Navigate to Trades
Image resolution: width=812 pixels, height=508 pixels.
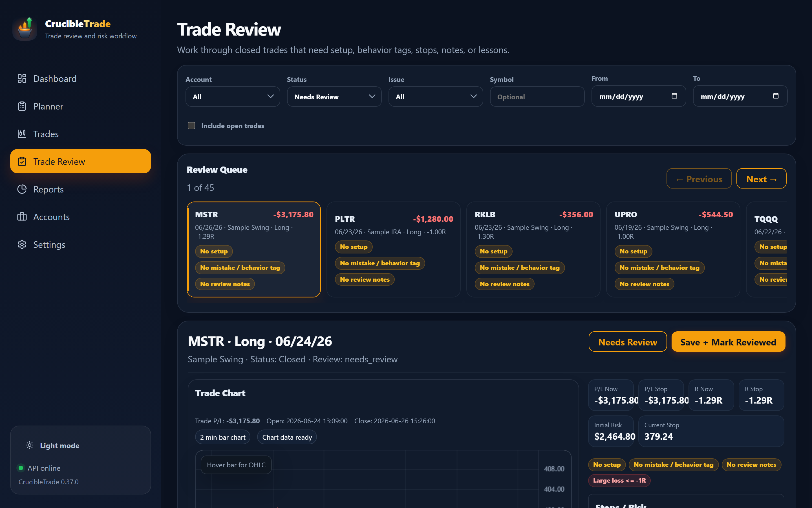coord(81,134)
